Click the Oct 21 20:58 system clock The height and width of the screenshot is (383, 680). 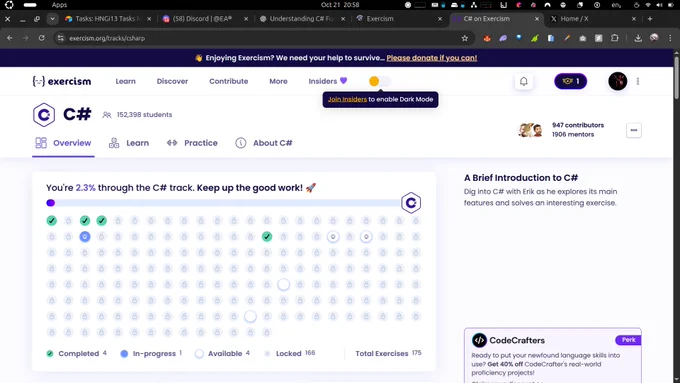click(340, 5)
